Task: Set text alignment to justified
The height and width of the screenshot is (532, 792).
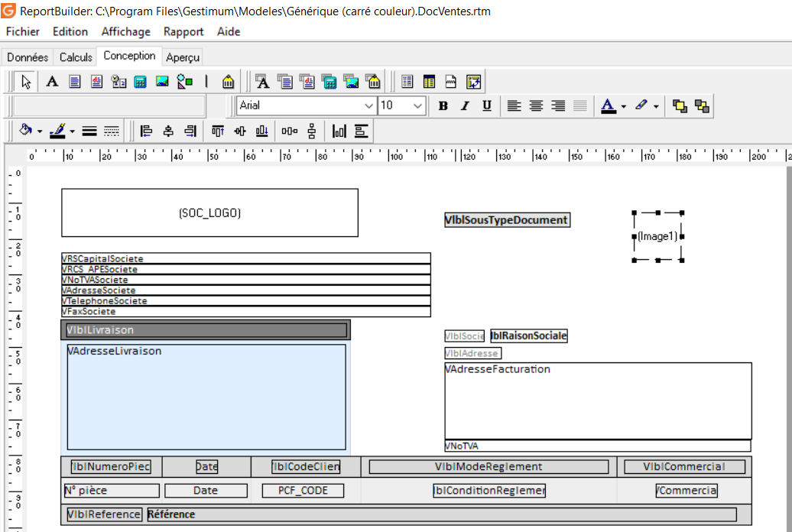Action: click(580, 105)
